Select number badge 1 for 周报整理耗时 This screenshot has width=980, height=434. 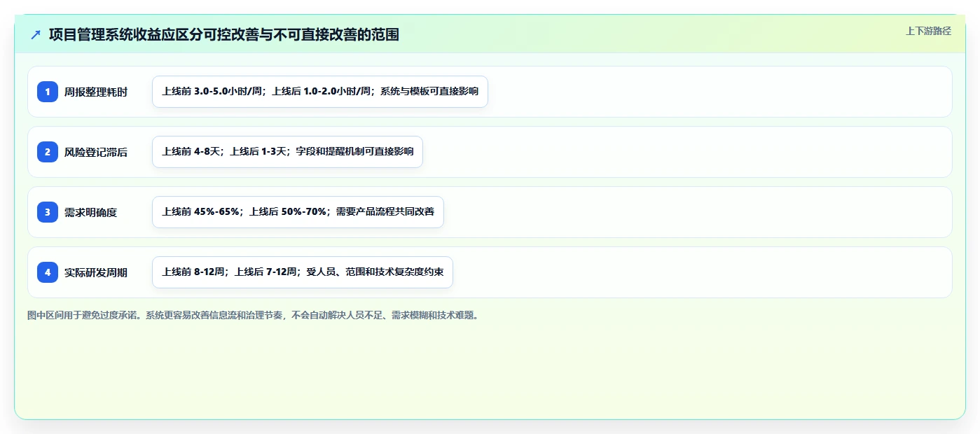pos(48,92)
